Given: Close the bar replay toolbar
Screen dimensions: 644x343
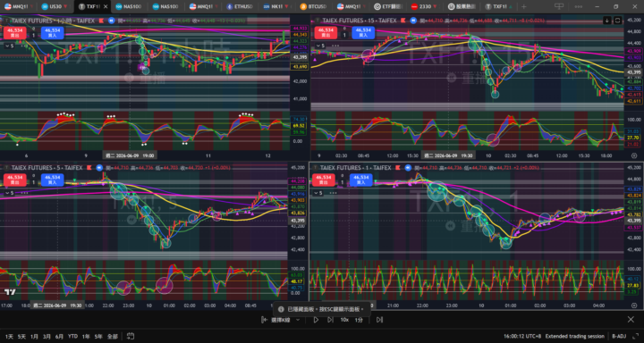Looking at the screenshot, I should tap(631, 319).
